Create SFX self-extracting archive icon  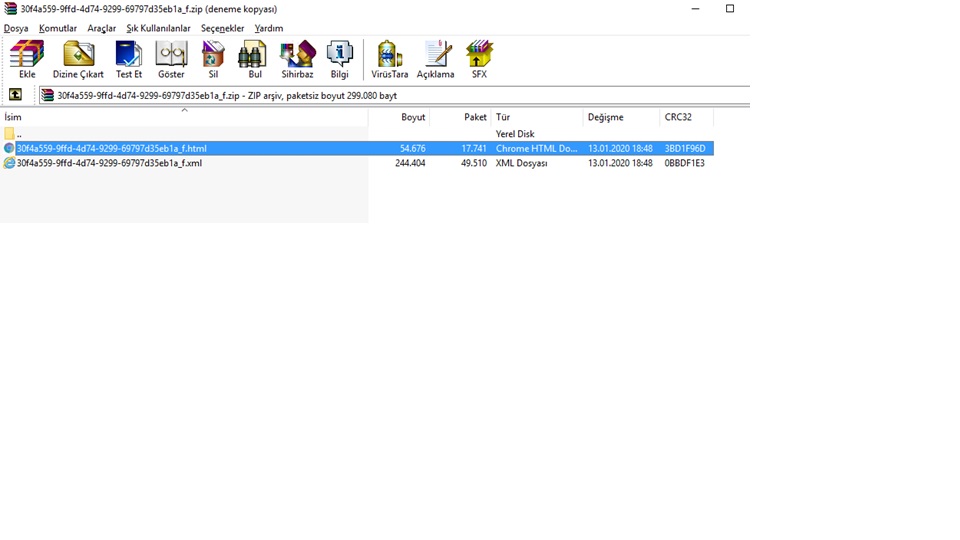click(x=479, y=59)
